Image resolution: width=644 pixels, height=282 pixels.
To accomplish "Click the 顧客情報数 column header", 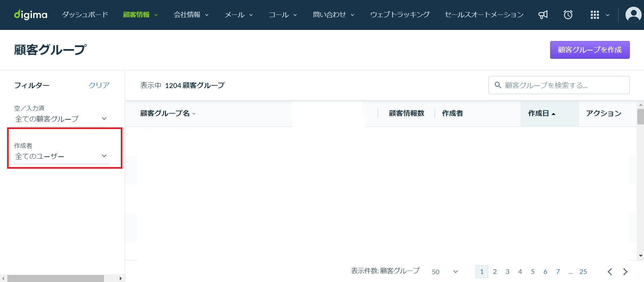I will coord(406,113).
